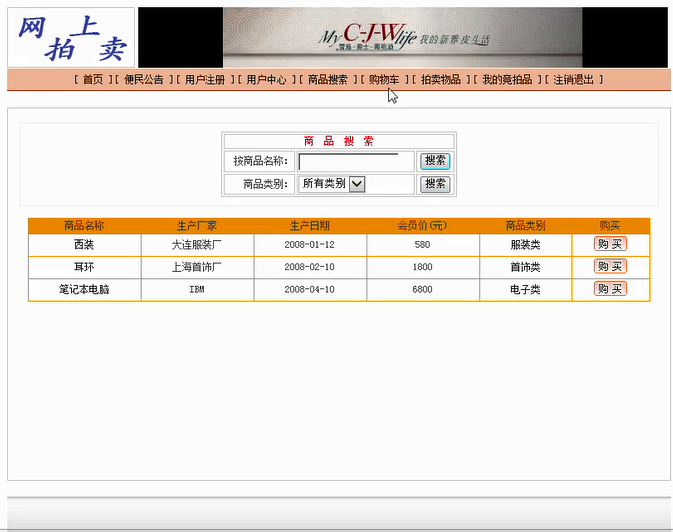Go to the 拍卖物品 page
The width and height of the screenshot is (673, 532).
pos(440,79)
